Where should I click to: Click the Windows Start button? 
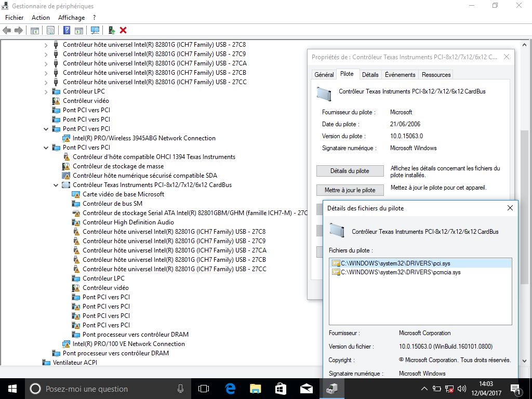[12, 389]
